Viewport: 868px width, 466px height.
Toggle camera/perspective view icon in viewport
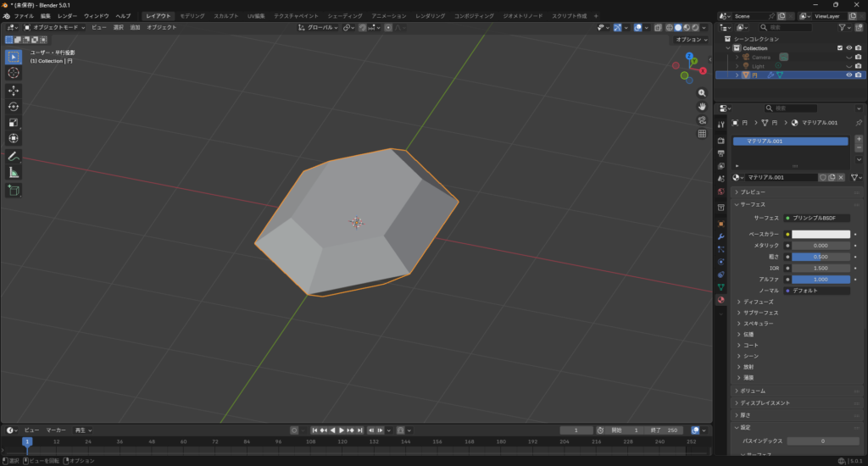pos(702,119)
